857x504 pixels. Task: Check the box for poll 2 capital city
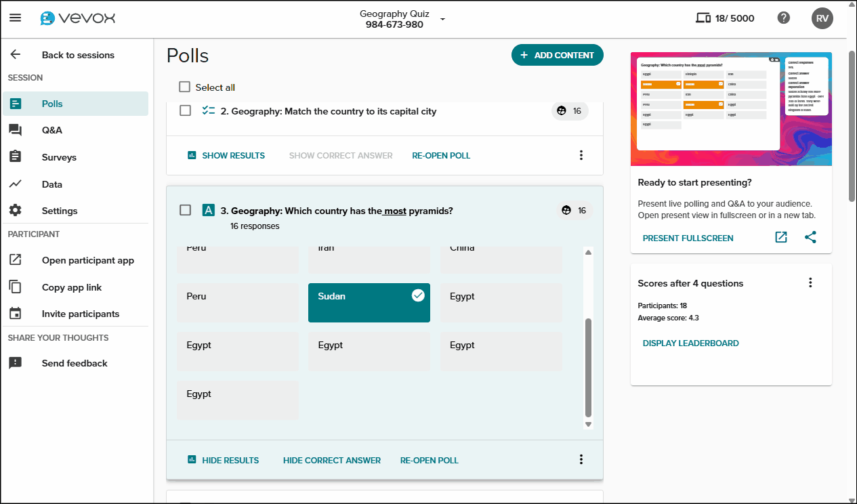pos(185,111)
